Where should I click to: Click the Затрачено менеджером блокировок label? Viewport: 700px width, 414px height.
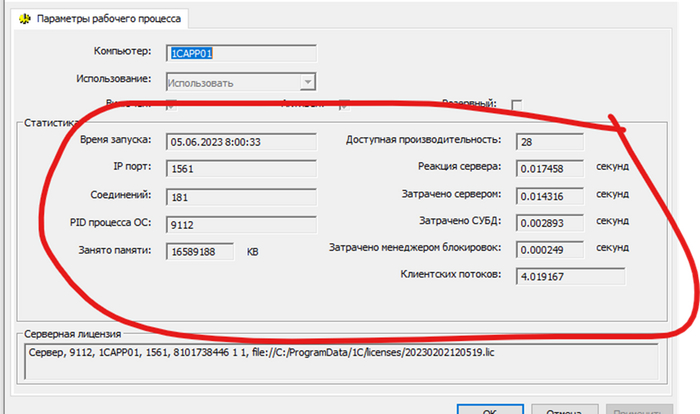pos(415,247)
